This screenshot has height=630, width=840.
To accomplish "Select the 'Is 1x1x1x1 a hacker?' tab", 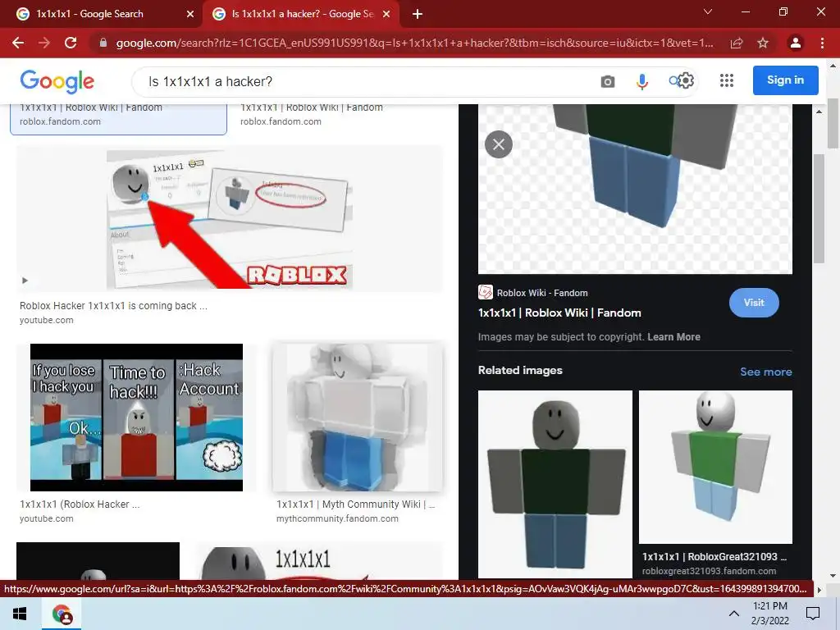I will (x=302, y=14).
